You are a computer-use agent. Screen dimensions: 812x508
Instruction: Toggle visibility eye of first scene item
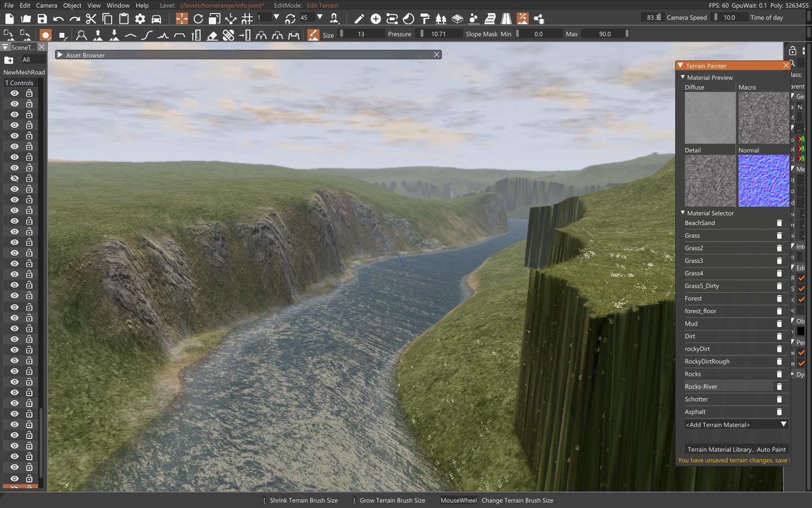pos(14,93)
